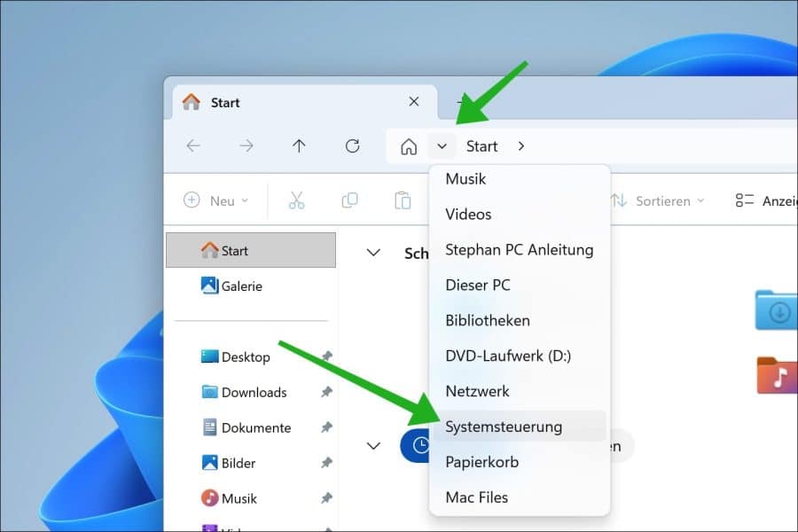Screen dimensions: 798x532
Task: Toggle the pin next to Downloads
Action: (x=326, y=392)
